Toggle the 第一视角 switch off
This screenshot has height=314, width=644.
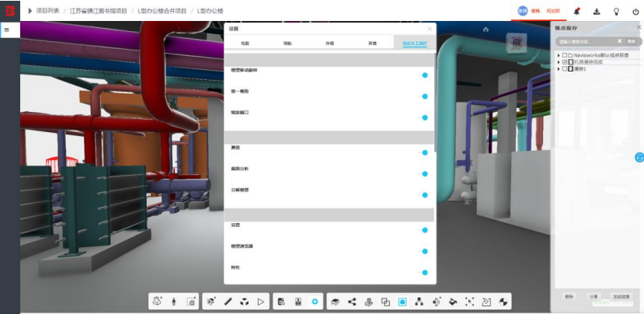point(423,96)
